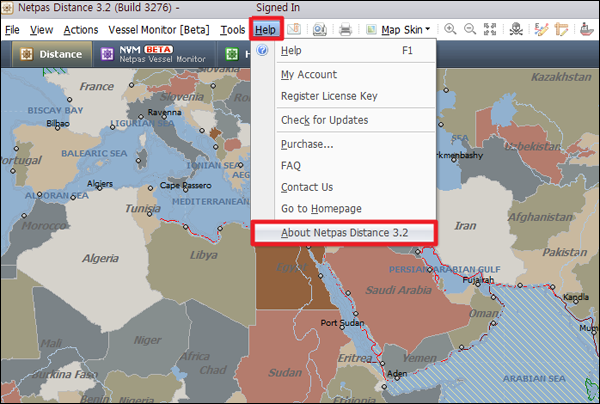Viewport: 600px width, 404px height.
Task: Click the Sudan country label
Action: (x=285, y=372)
